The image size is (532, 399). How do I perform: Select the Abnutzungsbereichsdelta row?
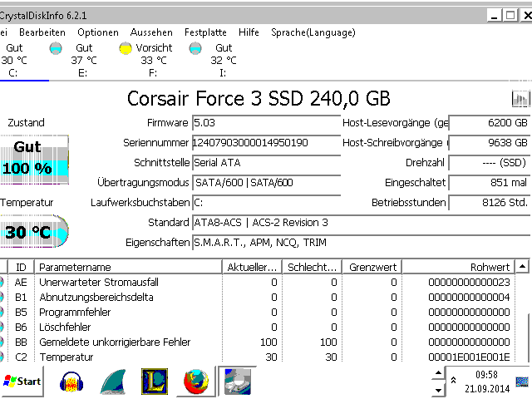(x=257, y=298)
